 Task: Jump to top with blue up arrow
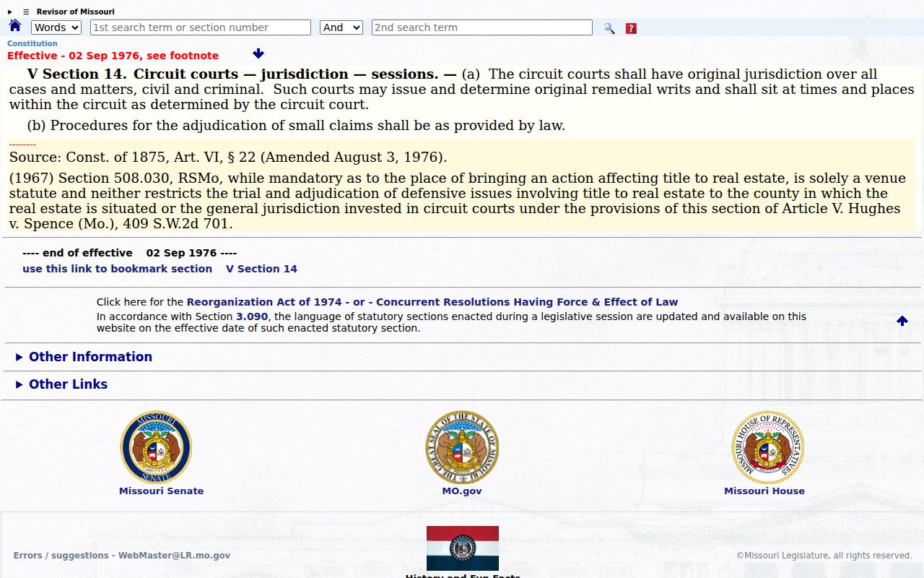click(902, 321)
